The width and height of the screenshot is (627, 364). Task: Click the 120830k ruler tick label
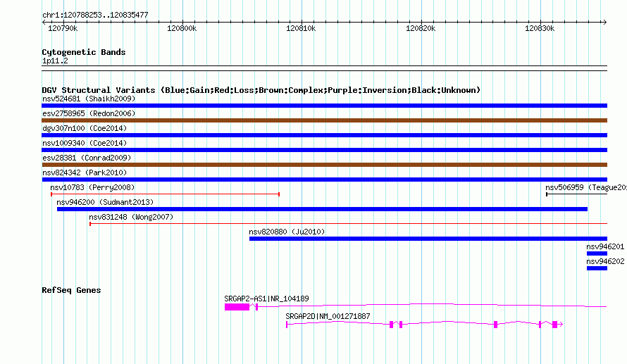(540, 28)
